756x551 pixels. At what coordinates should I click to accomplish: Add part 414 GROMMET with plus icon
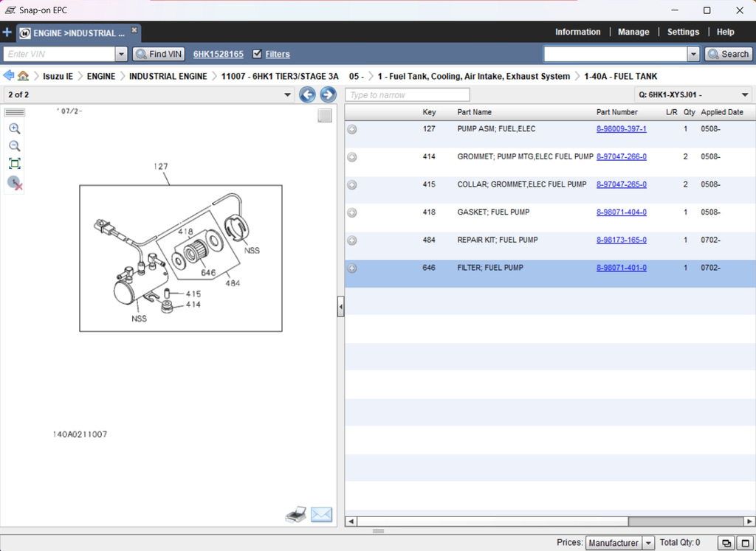coord(352,157)
